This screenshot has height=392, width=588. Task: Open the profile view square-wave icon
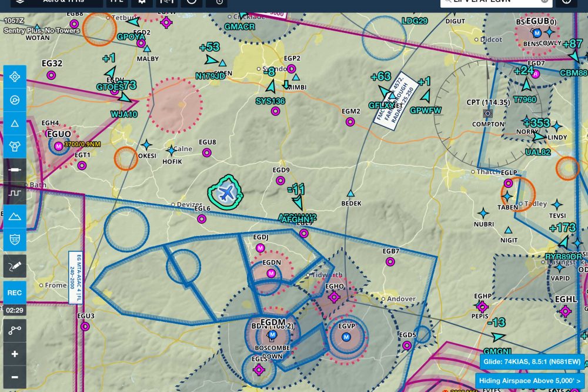point(15,193)
